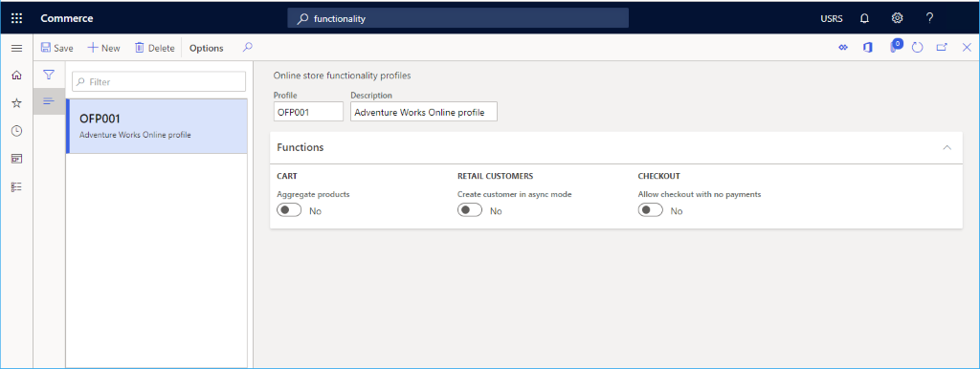
Task: Click the search bar containing 'functionality'
Action: pos(457,18)
